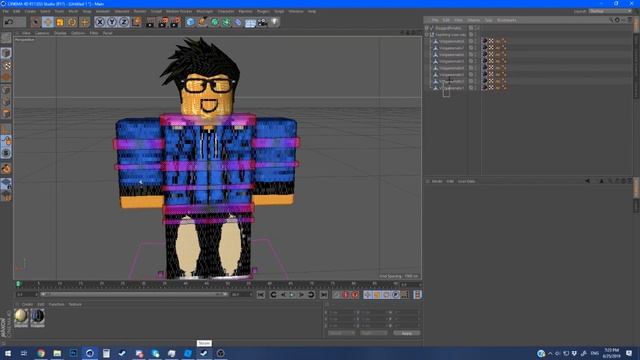Viewport: 640px width, 360px height.
Task: Click Attribute Manager back arrow
Action: pyautogui.click(x=587, y=181)
